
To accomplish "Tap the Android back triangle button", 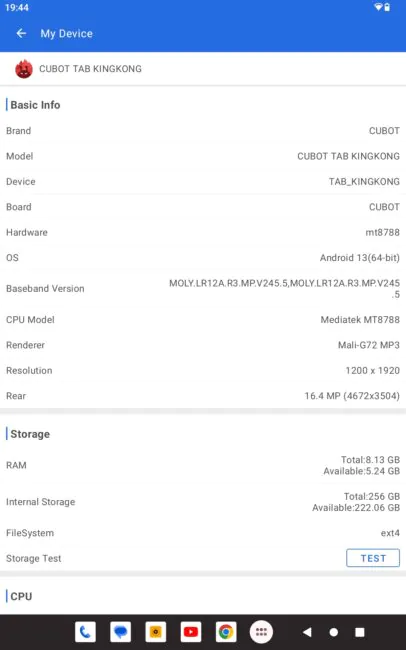I will pos(307,632).
